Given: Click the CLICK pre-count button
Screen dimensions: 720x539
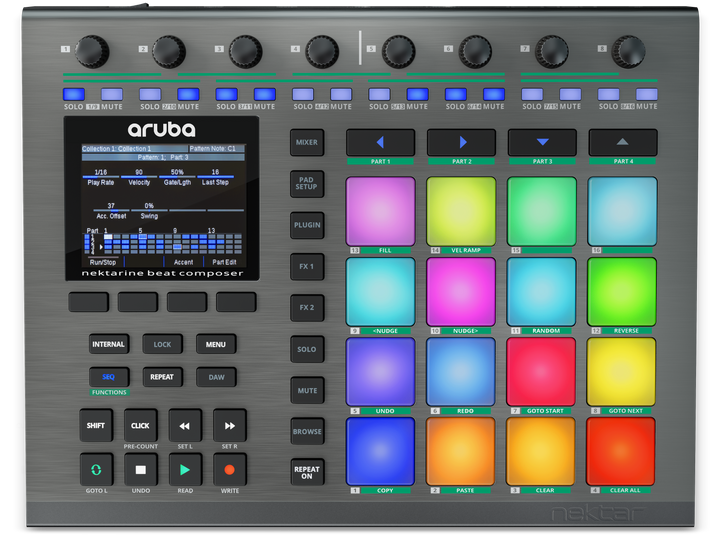Looking at the screenshot, I should coord(141,425).
